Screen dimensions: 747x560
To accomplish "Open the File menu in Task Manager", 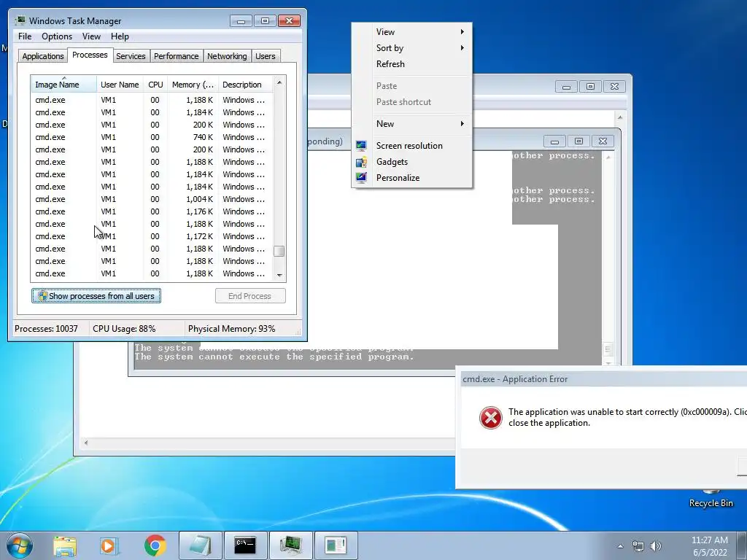I will 25,36.
